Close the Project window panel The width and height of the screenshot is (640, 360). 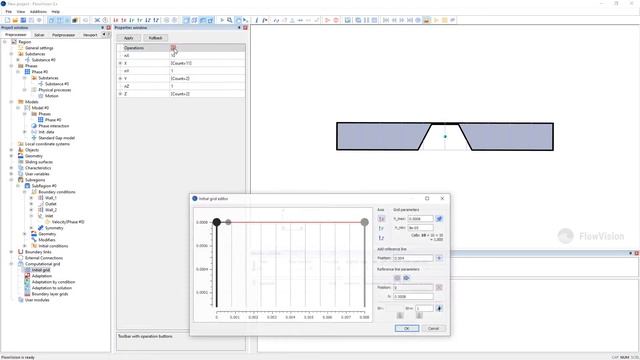click(x=109, y=27)
